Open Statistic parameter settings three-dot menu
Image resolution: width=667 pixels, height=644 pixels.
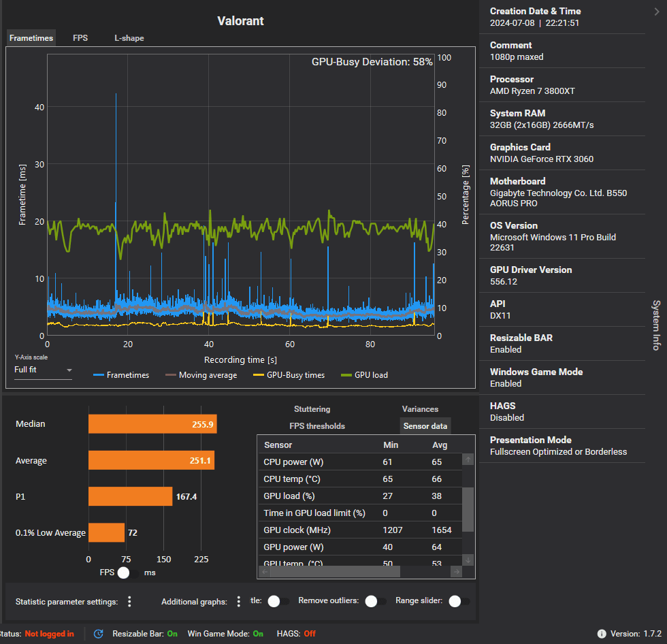pos(129,602)
